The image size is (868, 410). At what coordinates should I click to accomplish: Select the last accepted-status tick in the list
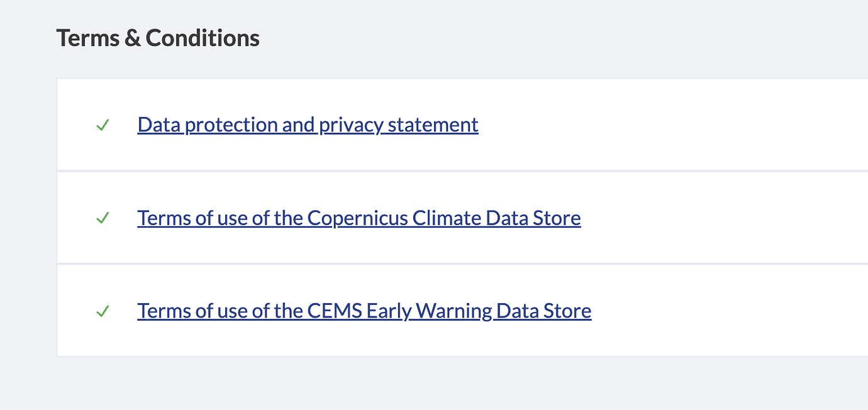tap(103, 311)
